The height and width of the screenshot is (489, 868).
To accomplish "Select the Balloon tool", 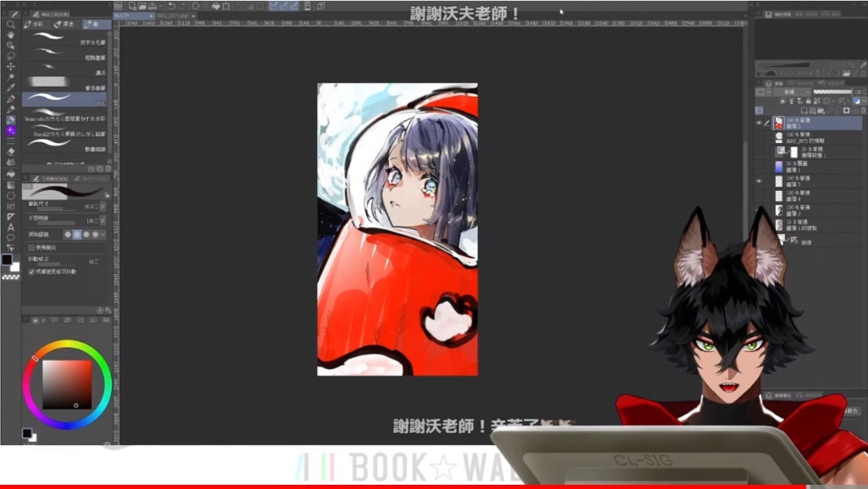I will (x=10, y=237).
